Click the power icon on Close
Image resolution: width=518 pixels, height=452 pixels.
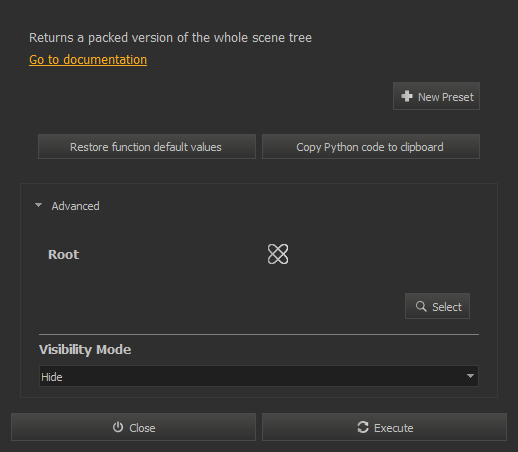pyautogui.click(x=118, y=427)
